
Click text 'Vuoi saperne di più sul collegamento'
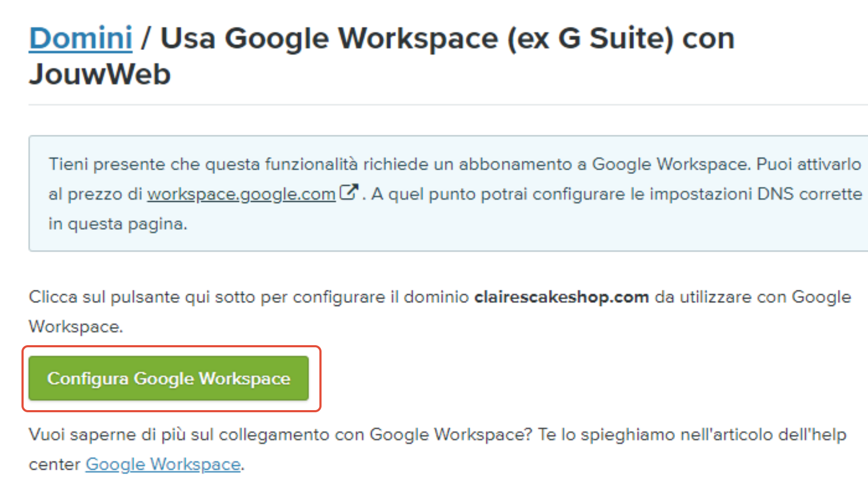pyautogui.click(x=179, y=435)
